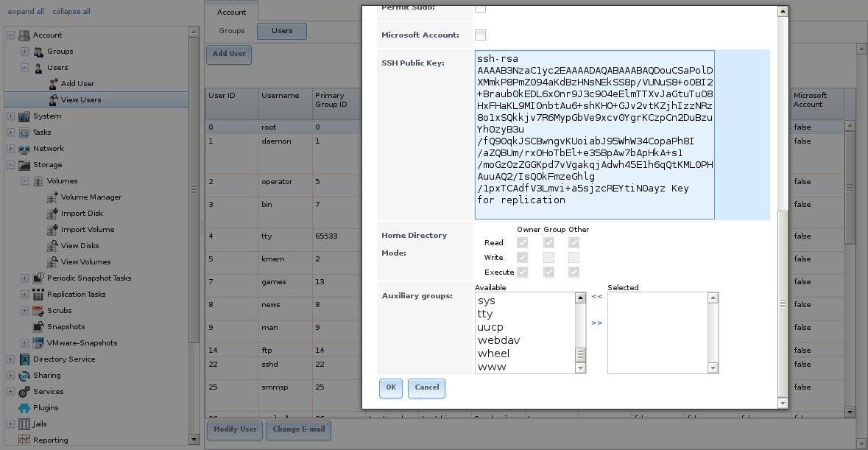This screenshot has height=450, width=868.
Task: Click the Import Disk icon
Action: (x=52, y=214)
